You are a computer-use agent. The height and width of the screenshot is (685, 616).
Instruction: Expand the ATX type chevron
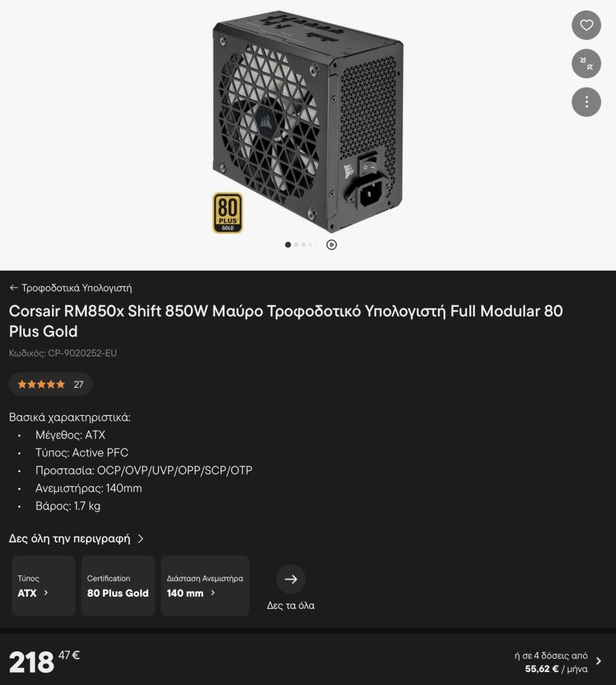tap(46, 593)
